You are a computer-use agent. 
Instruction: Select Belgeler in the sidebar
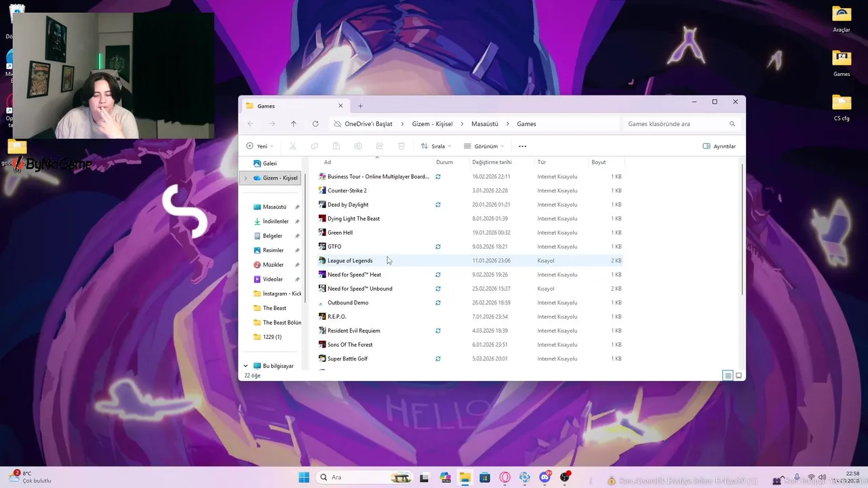click(x=273, y=236)
